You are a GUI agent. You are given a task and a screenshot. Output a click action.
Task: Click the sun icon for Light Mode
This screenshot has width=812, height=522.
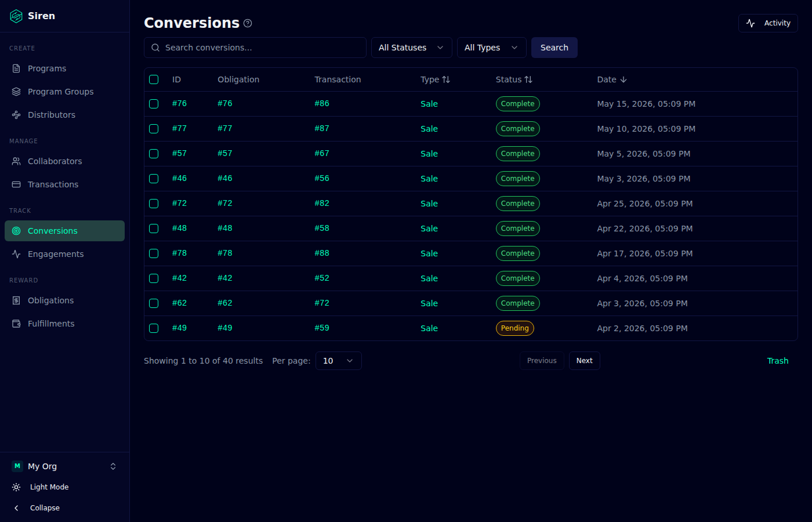coord(16,487)
